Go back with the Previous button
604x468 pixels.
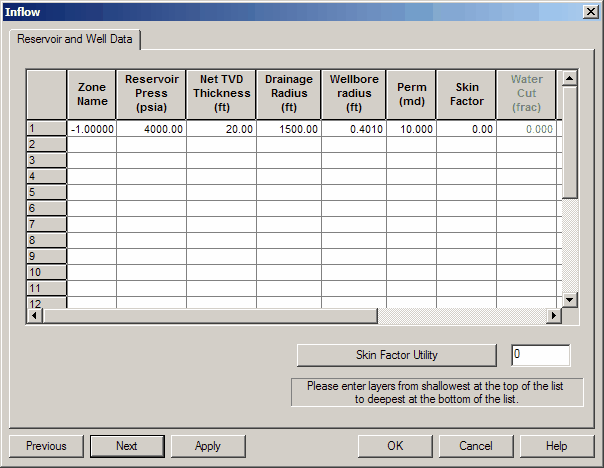(46, 446)
